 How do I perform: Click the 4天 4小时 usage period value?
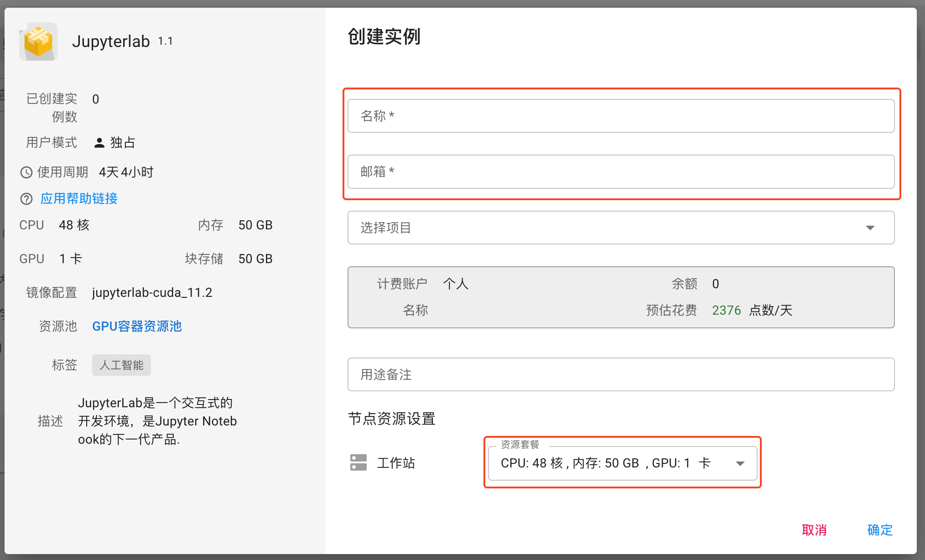point(126,172)
